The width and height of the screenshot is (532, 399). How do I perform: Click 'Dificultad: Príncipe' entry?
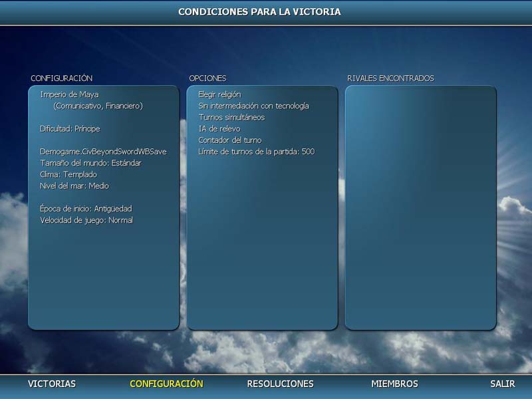tap(70, 129)
